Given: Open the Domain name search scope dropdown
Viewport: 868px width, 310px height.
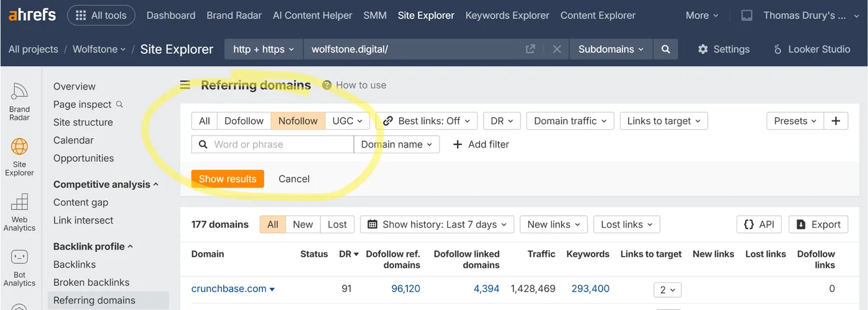Looking at the screenshot, I should coord(397,144).
